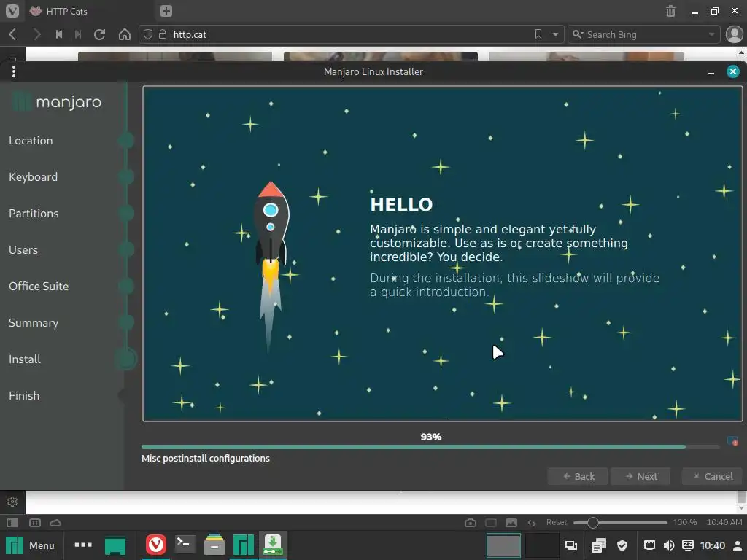This screenshot has height=560, width=747.
Task: Select the Finish step in installer sidebar
Action: [24, 395]
